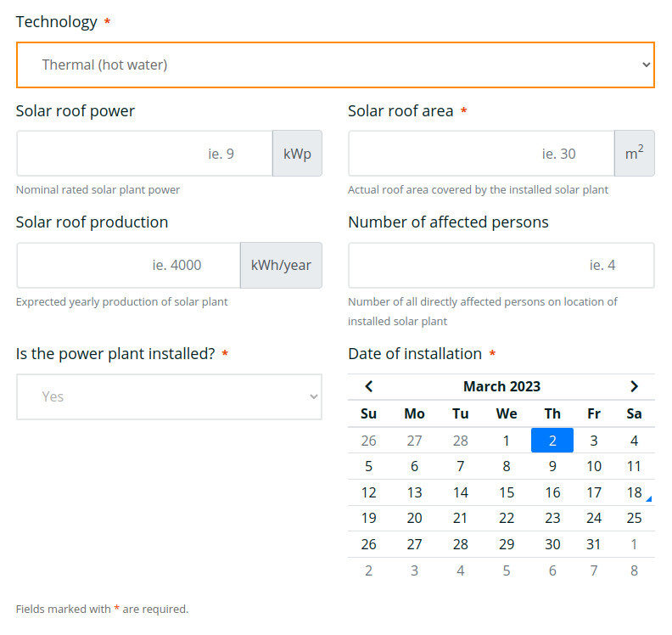Open the 'Is the power plant installed?' dropdown
672x635 pixels.
click(169, 396)
